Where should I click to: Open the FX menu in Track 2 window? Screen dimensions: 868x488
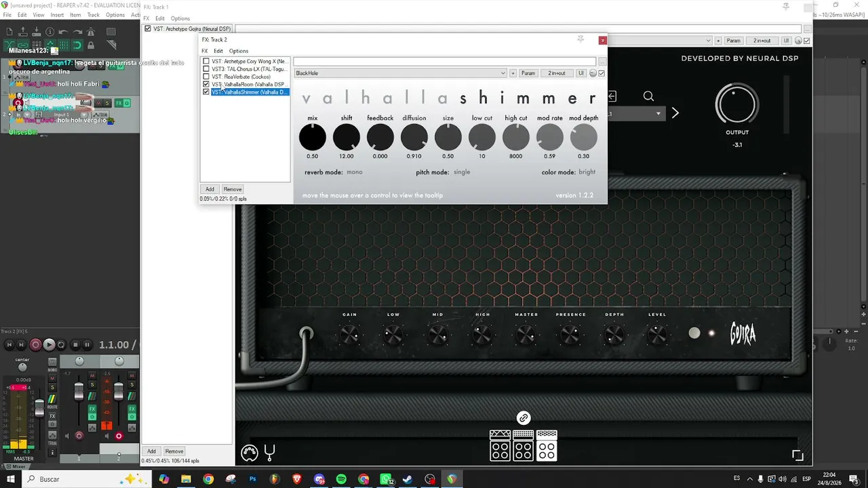[x=205, y=51]
